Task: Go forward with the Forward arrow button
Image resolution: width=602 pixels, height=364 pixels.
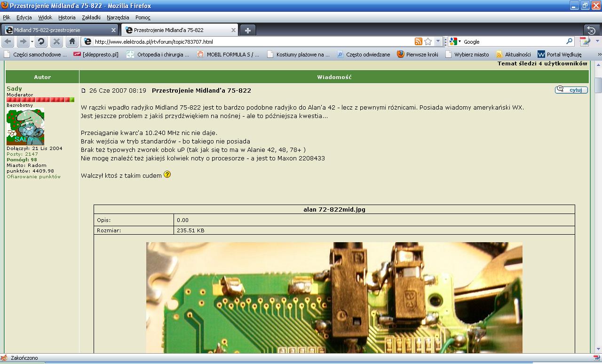Action: [x=23, y=41]
